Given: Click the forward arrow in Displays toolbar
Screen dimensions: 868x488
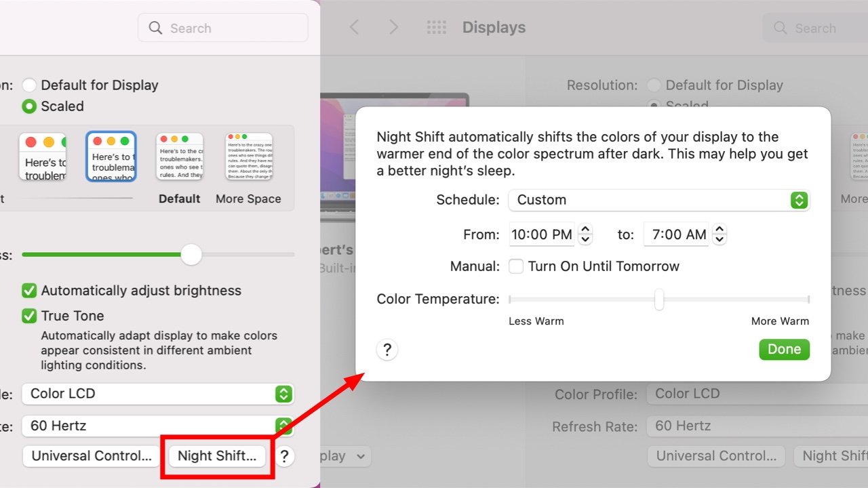Looking at the screenshot, I should (393, 28).
